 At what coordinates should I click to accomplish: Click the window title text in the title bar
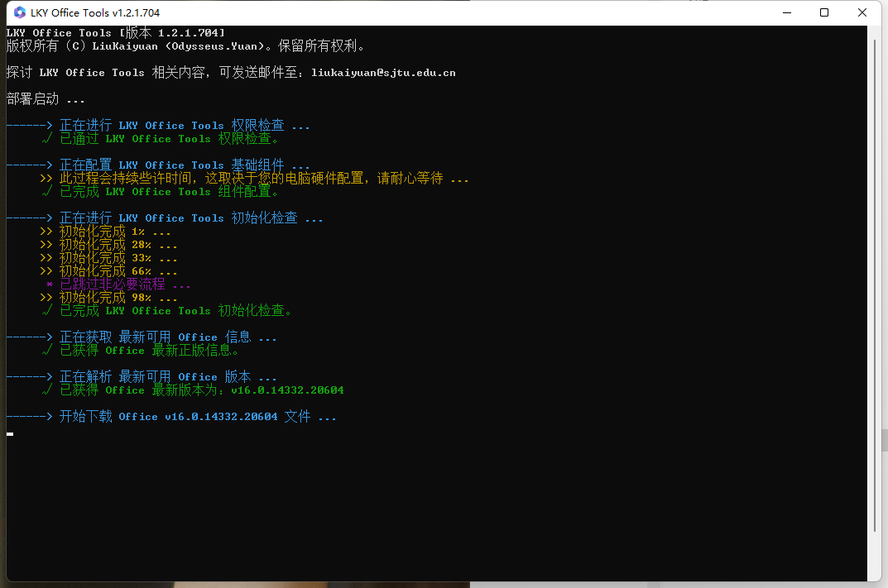pos(95,12)
